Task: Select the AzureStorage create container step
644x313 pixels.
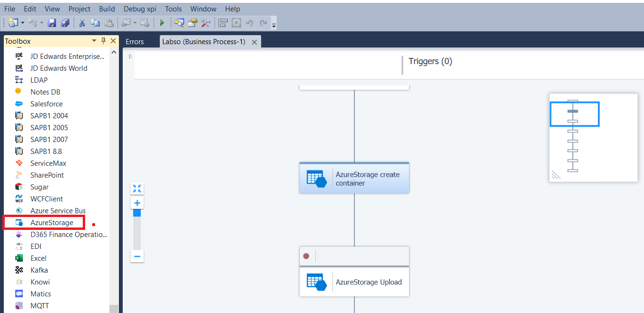Action: click(354, 178)
